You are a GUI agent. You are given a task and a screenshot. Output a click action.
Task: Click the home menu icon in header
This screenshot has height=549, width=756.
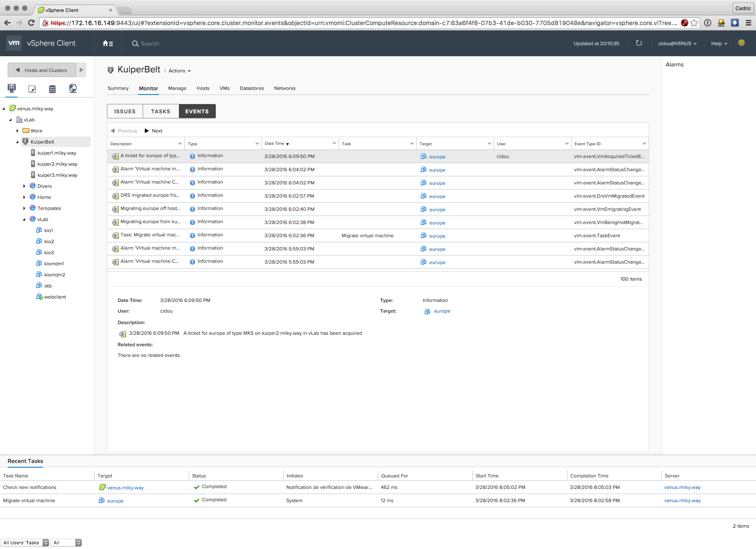[x=108, y=43]
